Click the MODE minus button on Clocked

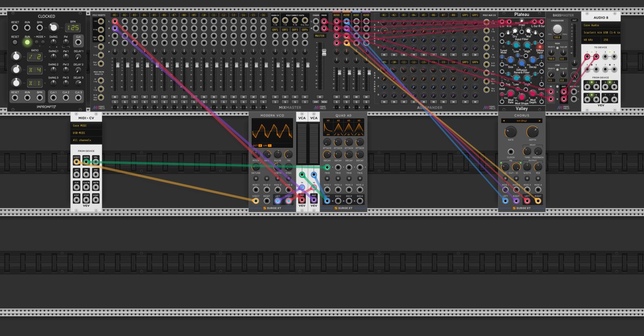(37, 42)
